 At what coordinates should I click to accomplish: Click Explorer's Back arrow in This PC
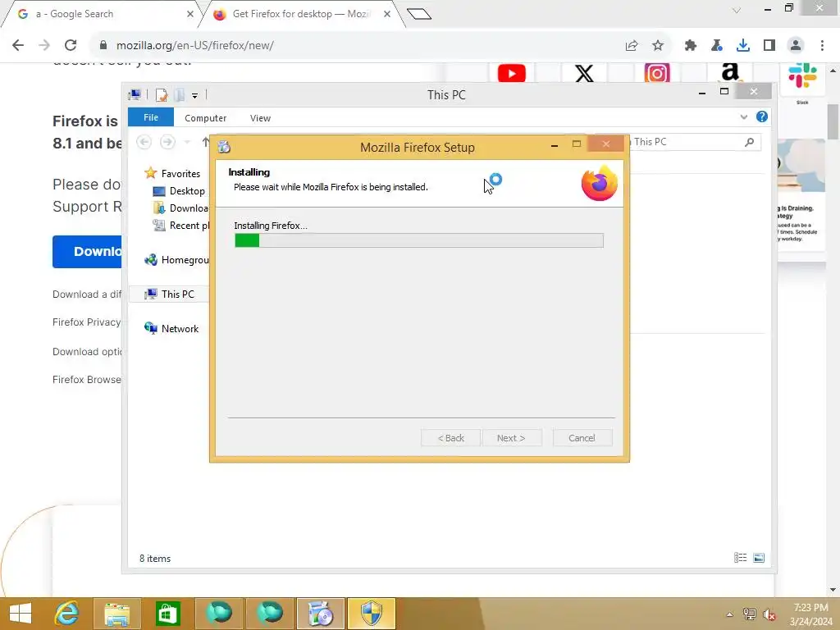[144, 142]
